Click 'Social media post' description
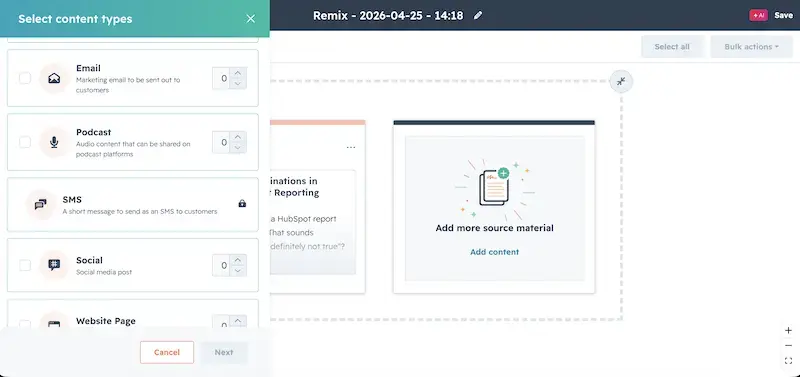The image size is (800, 377). [x=104, y=272]
